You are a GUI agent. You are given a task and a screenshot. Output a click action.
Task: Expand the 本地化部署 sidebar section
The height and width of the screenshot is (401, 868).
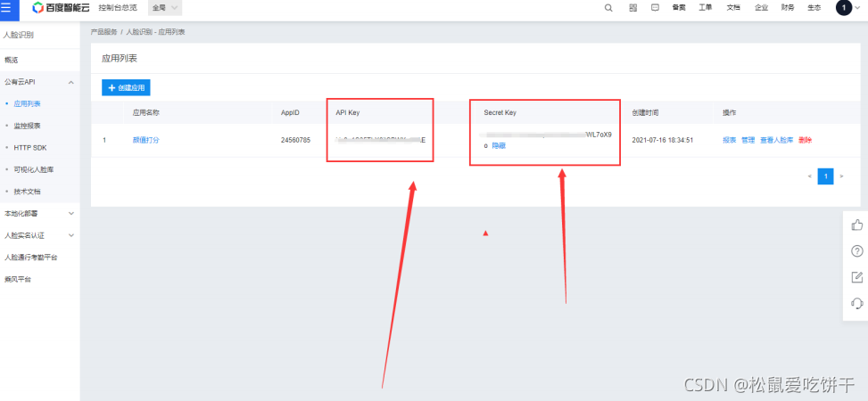[x=70, y=213]
